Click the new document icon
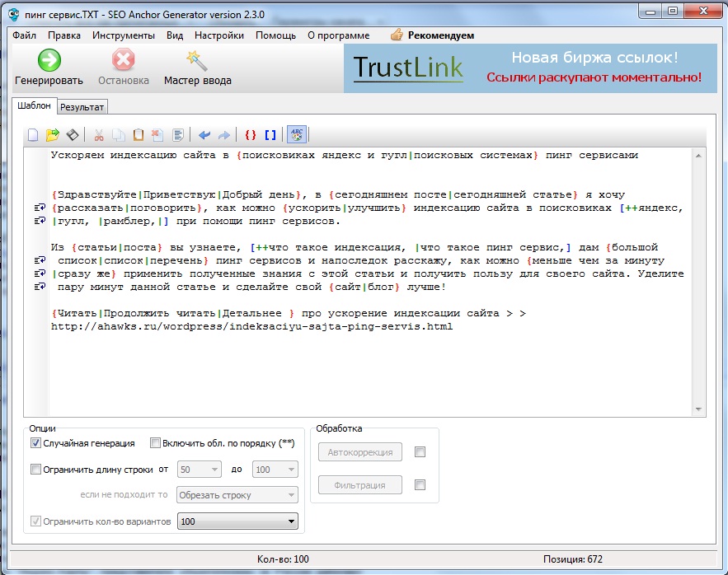The image size is (728, 575). [34, 135]
